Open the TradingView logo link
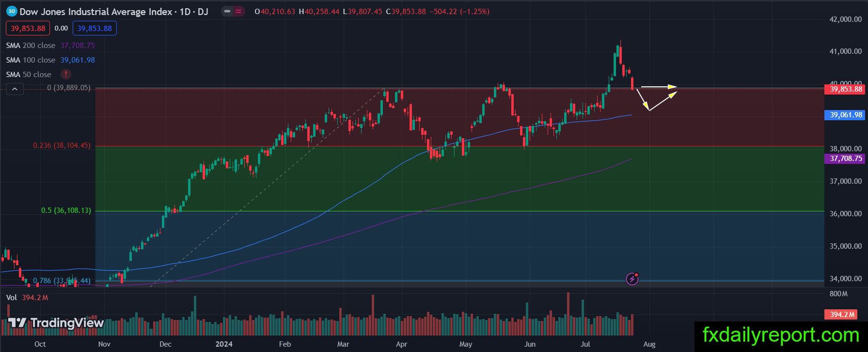This screenshot has height=352, width=868. coord(56,323)
